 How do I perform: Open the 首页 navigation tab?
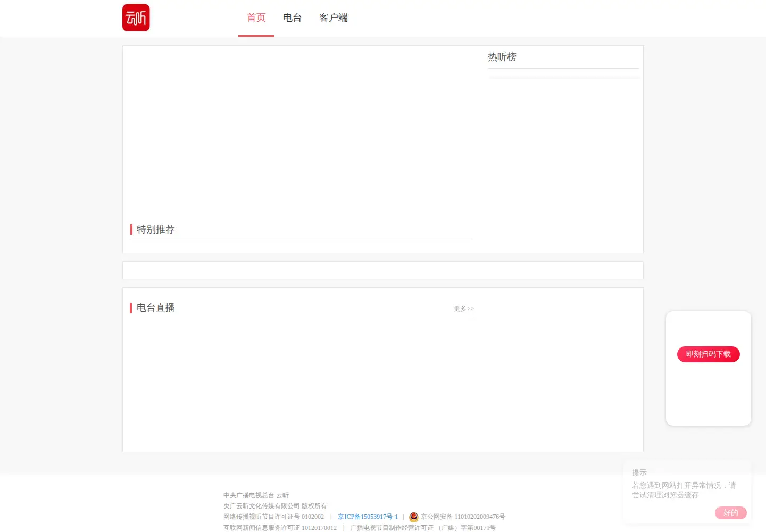coord(256,18)
